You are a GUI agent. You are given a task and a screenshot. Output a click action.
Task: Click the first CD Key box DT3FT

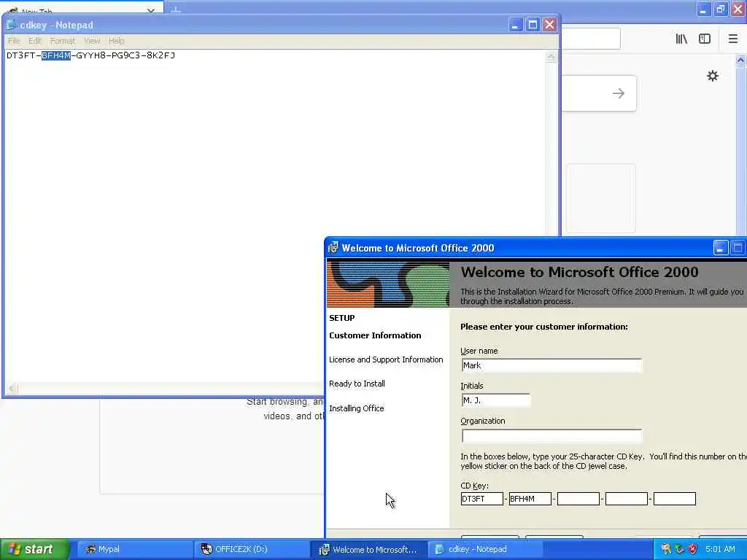[x=481, y=499]
